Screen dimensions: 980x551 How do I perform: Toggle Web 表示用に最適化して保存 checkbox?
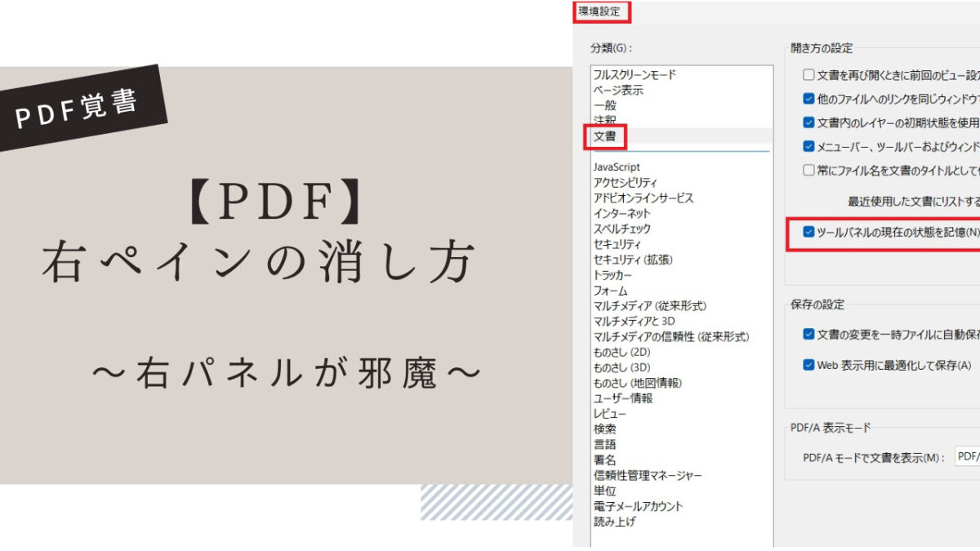[x=808, y=365]
